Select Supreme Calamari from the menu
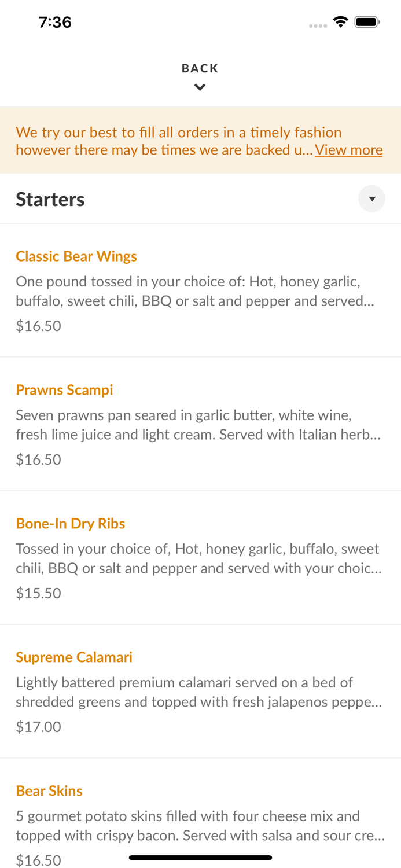The image size is (401, 868). click(x=74, y=657)
